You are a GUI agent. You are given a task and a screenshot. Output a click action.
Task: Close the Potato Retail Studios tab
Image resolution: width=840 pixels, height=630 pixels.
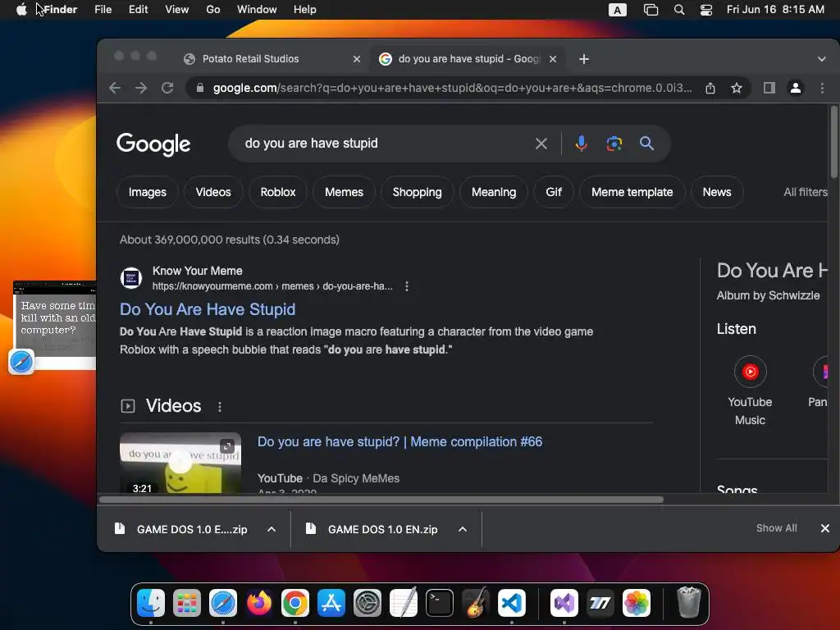357,59
